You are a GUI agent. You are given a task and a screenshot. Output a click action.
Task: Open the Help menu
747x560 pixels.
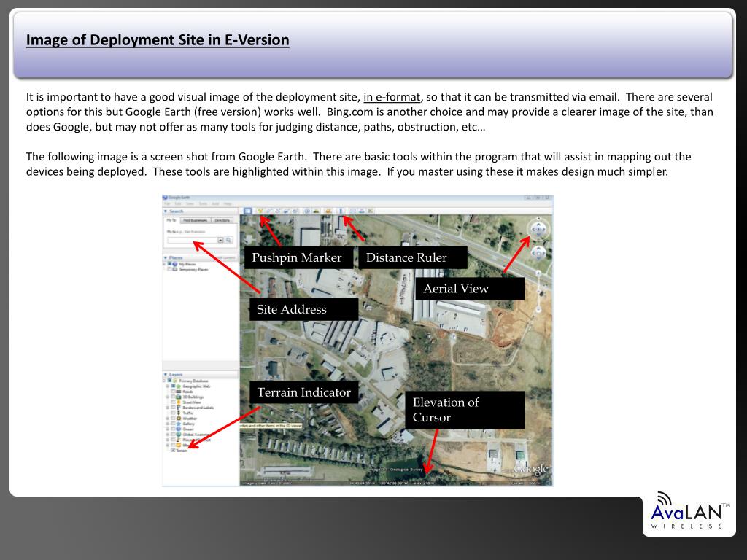[x=228, y=204]
